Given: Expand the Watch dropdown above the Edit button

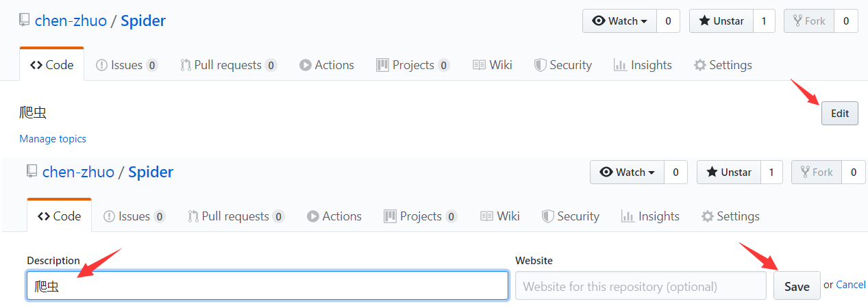Looking at the screenshot, I should click(619, 21).
